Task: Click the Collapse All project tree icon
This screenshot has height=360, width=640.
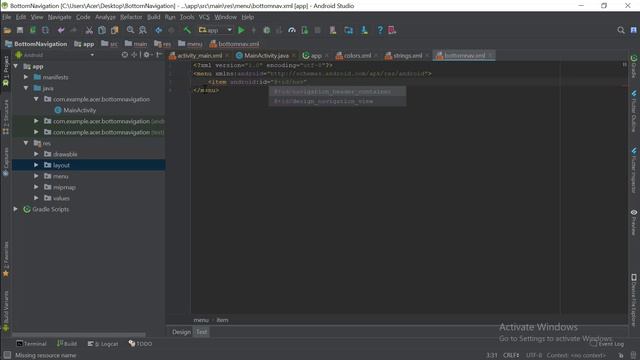Action: click(x=134, y=55)
